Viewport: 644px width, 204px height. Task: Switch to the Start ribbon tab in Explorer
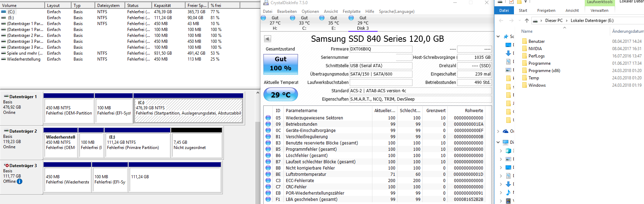click(523, 10)
